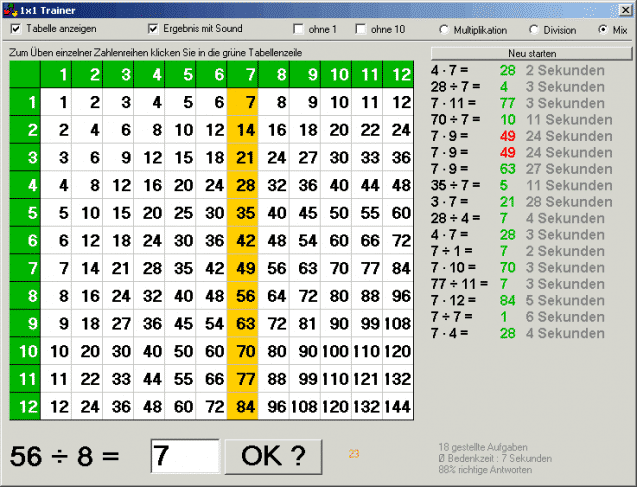Click green row header 4
The height and width of the screenshot is (487, 637).
pos(25,185)
